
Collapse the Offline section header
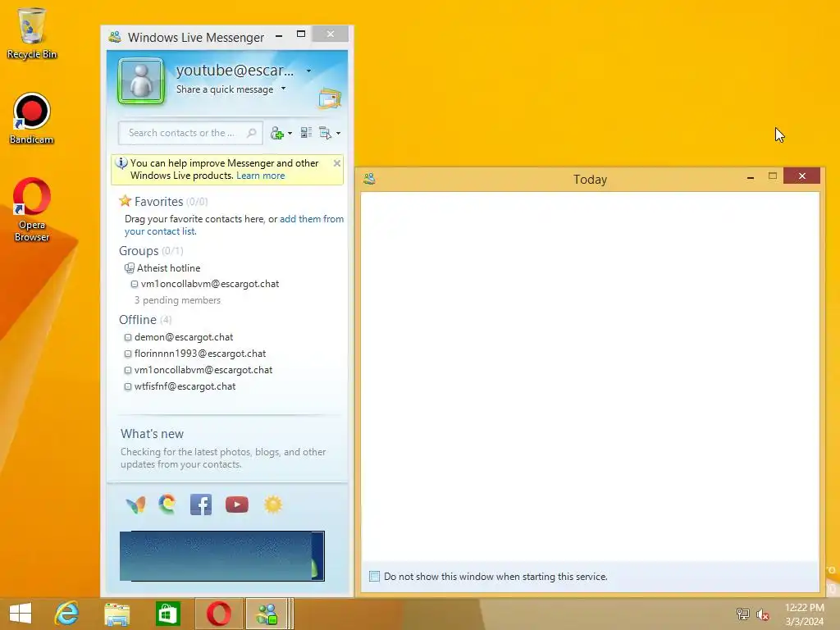point(138,320)
